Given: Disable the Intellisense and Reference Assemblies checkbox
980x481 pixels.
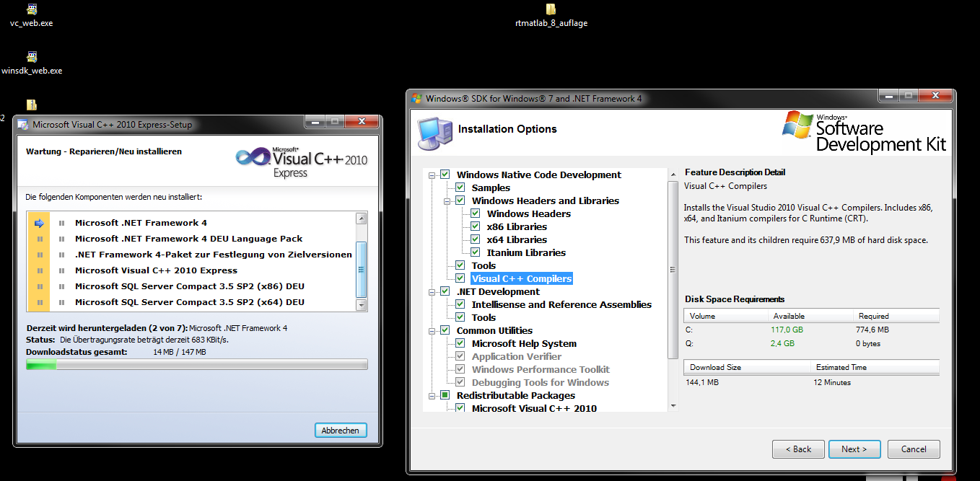Looking at the screenshot, I should click(x=460, y=305).
